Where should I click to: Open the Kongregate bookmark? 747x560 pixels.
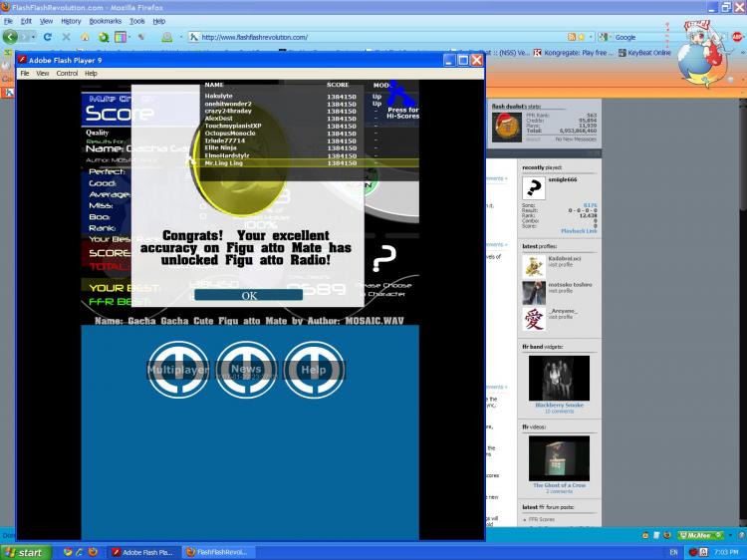573,53
